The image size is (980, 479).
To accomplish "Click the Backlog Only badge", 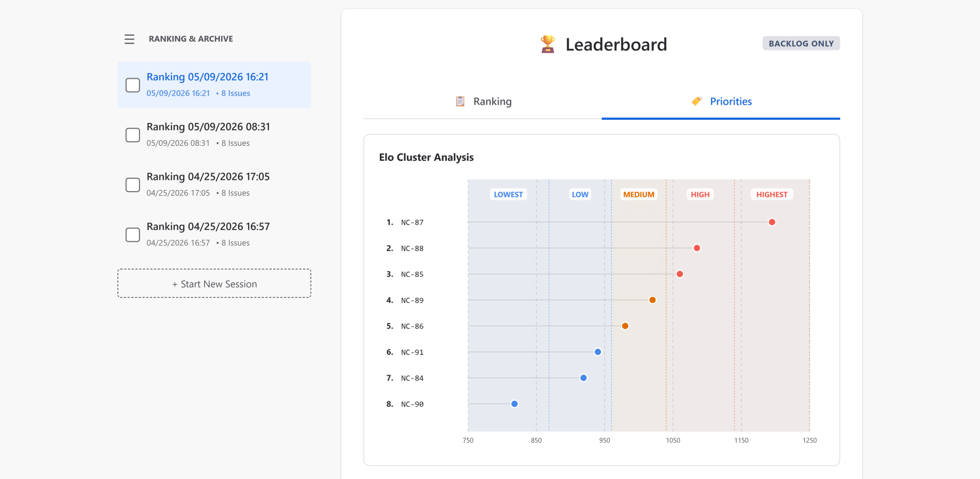I will (801, 44).
